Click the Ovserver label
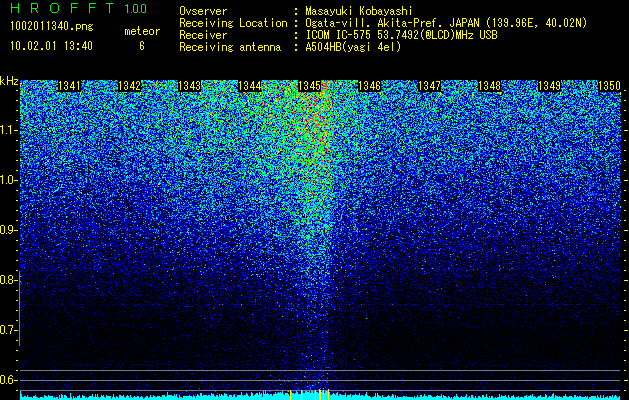Image resolution: width=629 pixels, height=400 pixels. pos(203,11)
